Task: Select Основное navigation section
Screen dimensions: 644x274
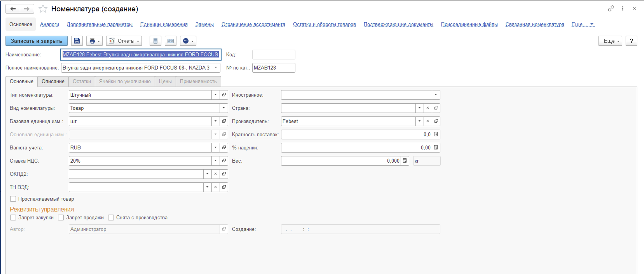Action: [x=21, y=24]
